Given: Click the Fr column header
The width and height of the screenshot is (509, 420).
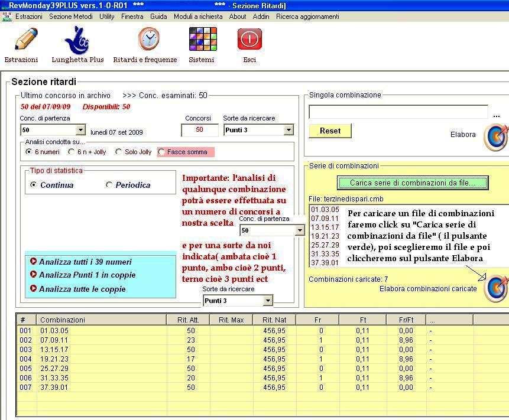Looking at the screenshot, I should 318,320.
